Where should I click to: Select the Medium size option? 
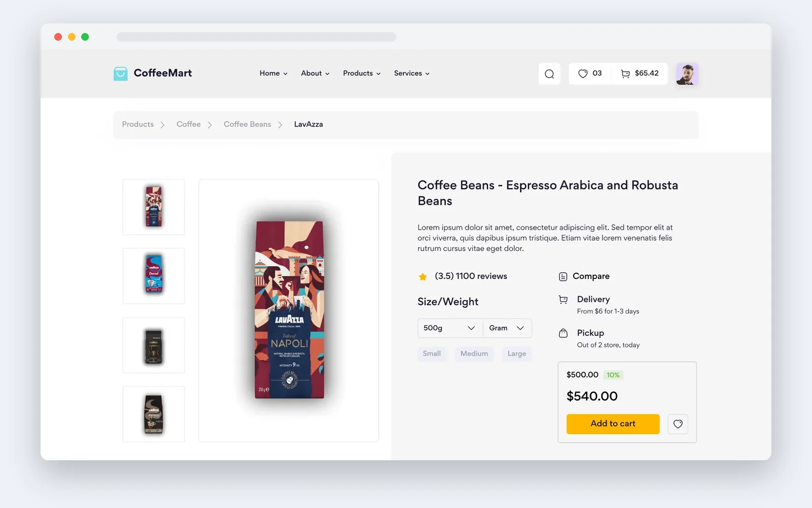tap(474, 354)
